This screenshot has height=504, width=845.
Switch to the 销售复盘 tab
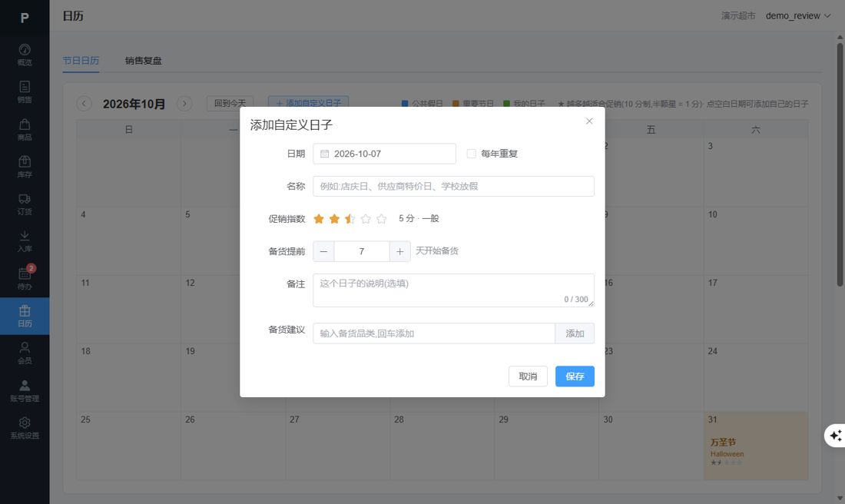(144, 61)
